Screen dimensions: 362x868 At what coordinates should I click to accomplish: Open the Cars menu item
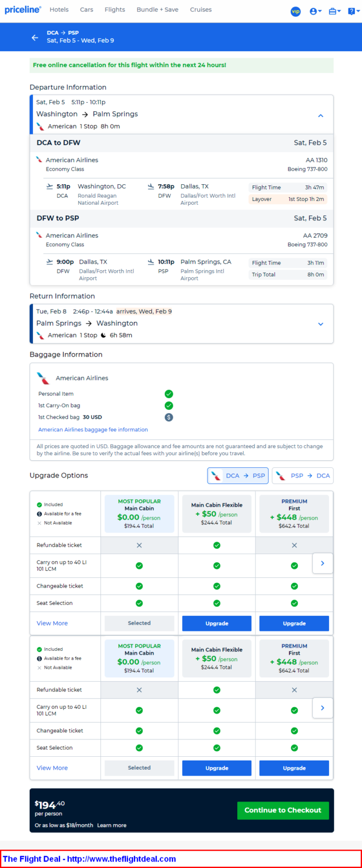(86, 10)
